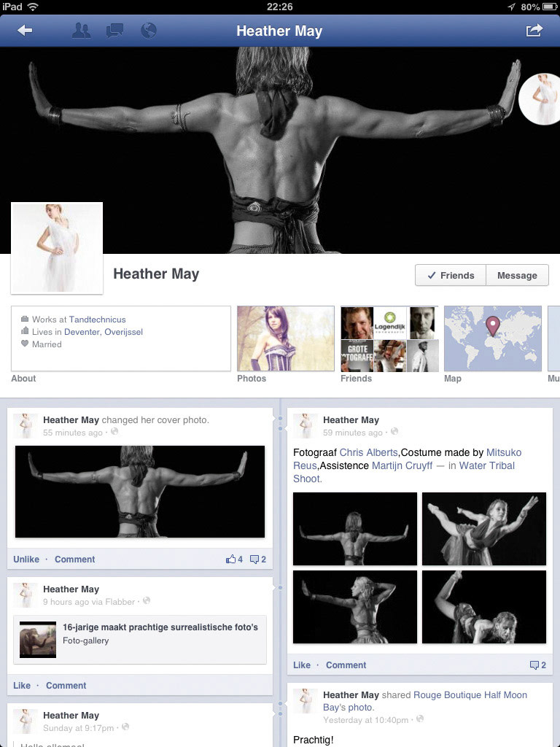Open Tandtechnicus workplace link
The width and height of the screenshot is (560, 747).
97,320
